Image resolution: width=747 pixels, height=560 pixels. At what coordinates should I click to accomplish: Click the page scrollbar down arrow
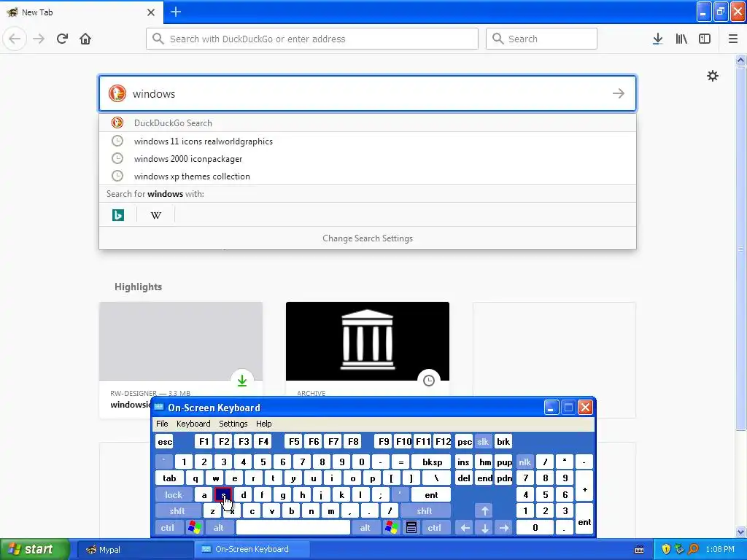tap(740, 532)
